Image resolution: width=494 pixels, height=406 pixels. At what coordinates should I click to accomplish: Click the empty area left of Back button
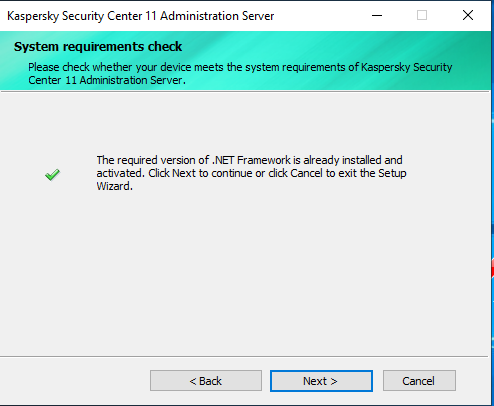(x=75, y=381)
